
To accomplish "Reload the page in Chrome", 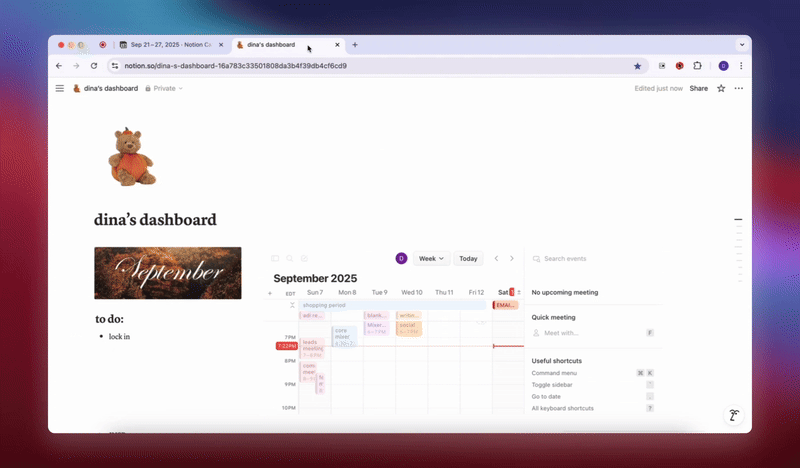I will point(94,66).
